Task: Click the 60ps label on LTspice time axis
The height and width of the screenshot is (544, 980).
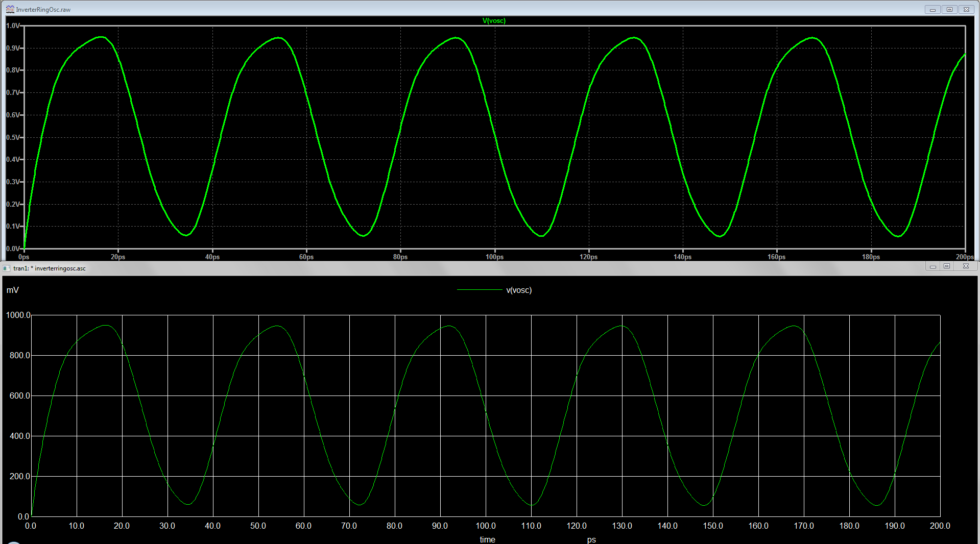Action: [306, 257]
